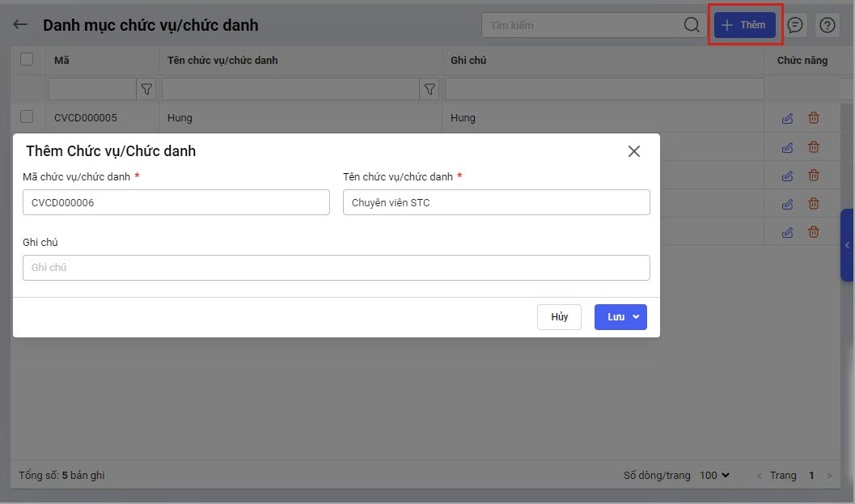Viewport: 855px width, 504px height.
Task: Check the box for row CVCD000005
Action: [27, 117]
